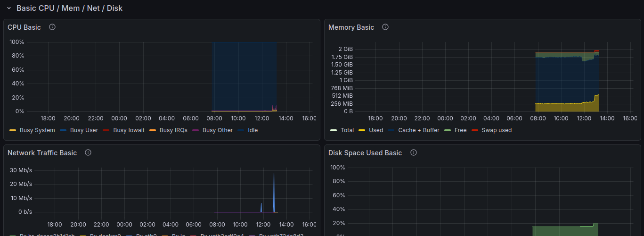Toggle the Total series label in Memory legend

[347, 130]
